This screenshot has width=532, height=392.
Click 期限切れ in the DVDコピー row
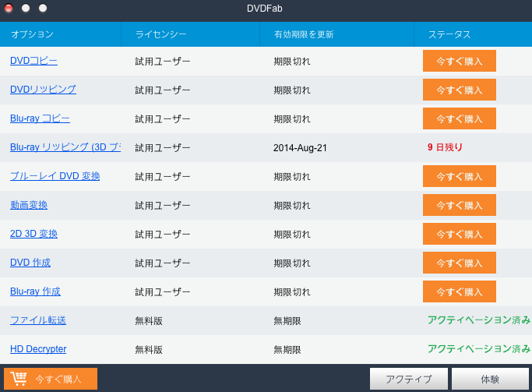tap(292, 62)
